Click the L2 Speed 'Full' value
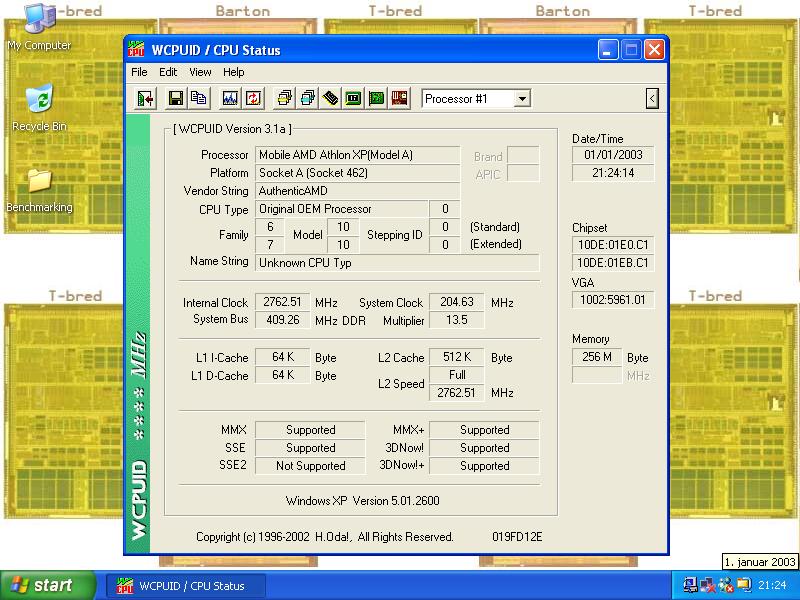Screen dimensions: 800x600 (x=457, y=375)
